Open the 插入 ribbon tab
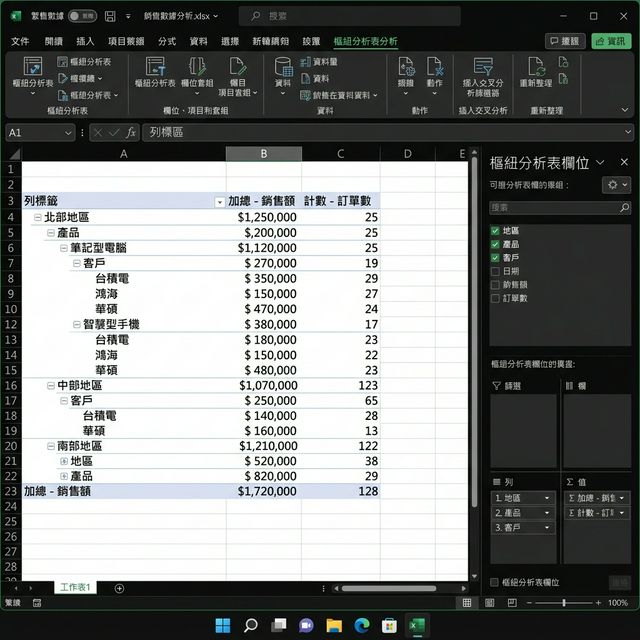This screenshot has width=640, height=640. [x=85, y=41]
